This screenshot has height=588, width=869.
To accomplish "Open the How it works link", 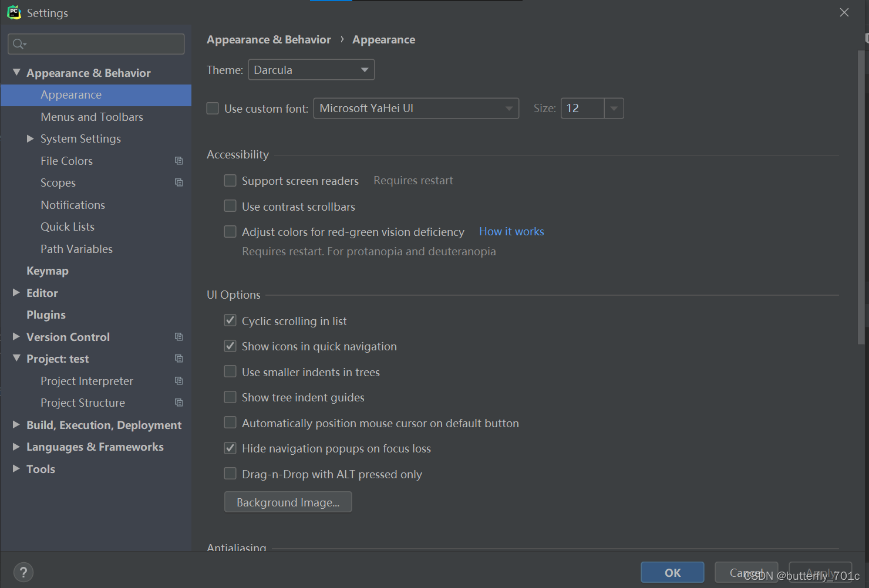I will 511,231.
